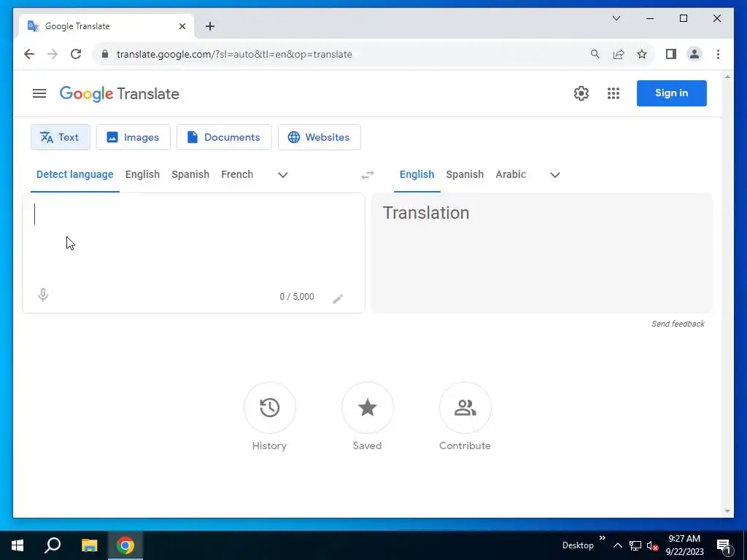This screenshot has height=560, width=747.
Task: Open a new browser tab
Action: click(x=210, y=26)
